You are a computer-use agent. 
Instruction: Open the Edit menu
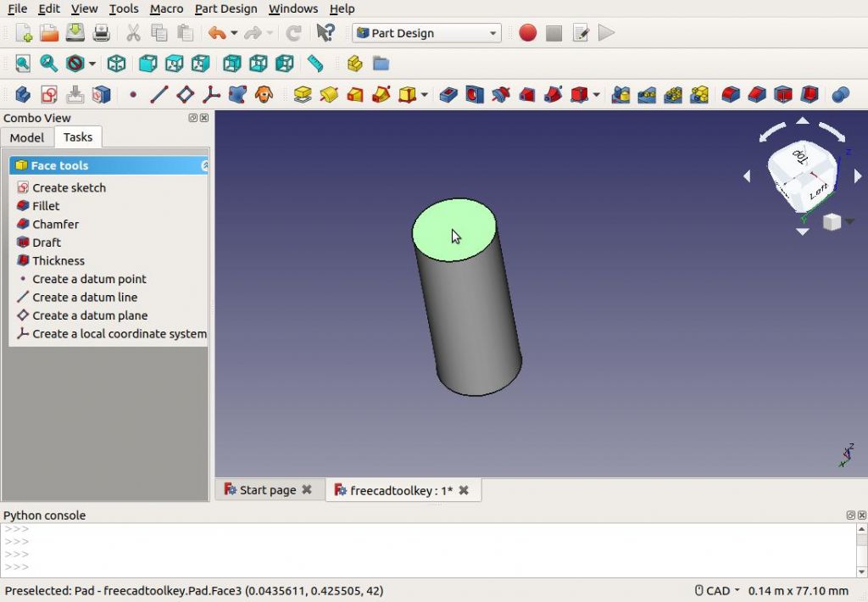pos(48,8)
